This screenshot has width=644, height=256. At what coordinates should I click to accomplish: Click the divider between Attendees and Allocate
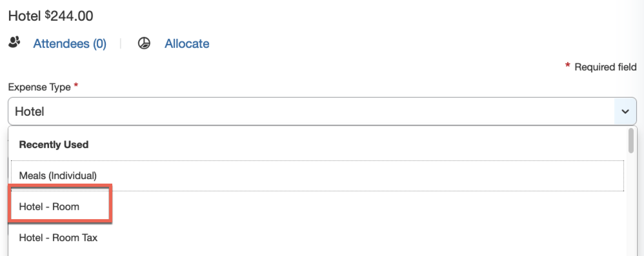point(121,43)
